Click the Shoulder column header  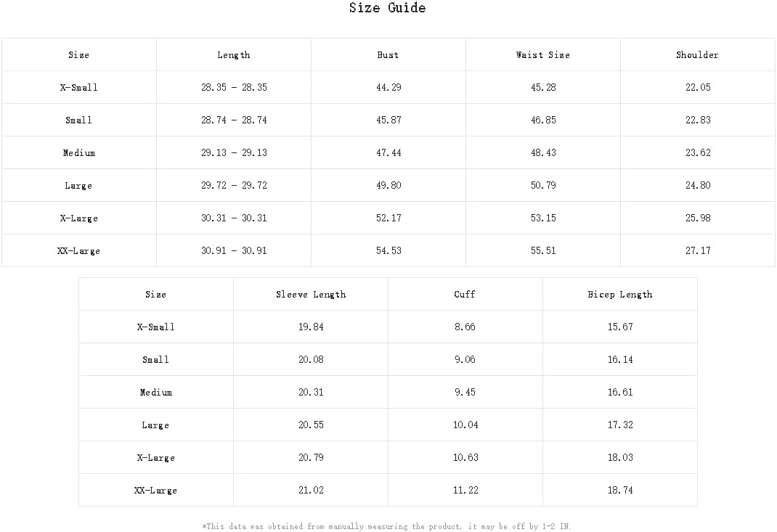click(x=697, y=55)
